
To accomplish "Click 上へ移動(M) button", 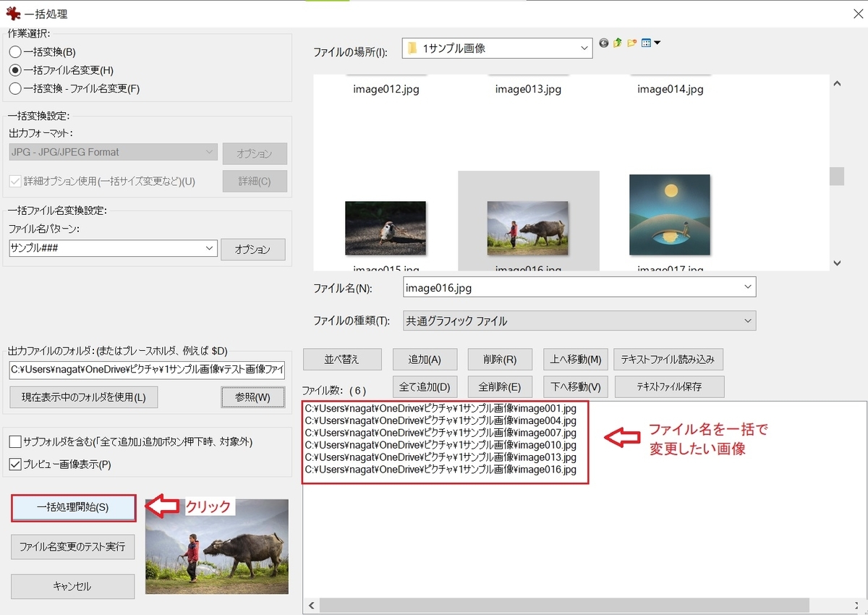I will (575, 359).
